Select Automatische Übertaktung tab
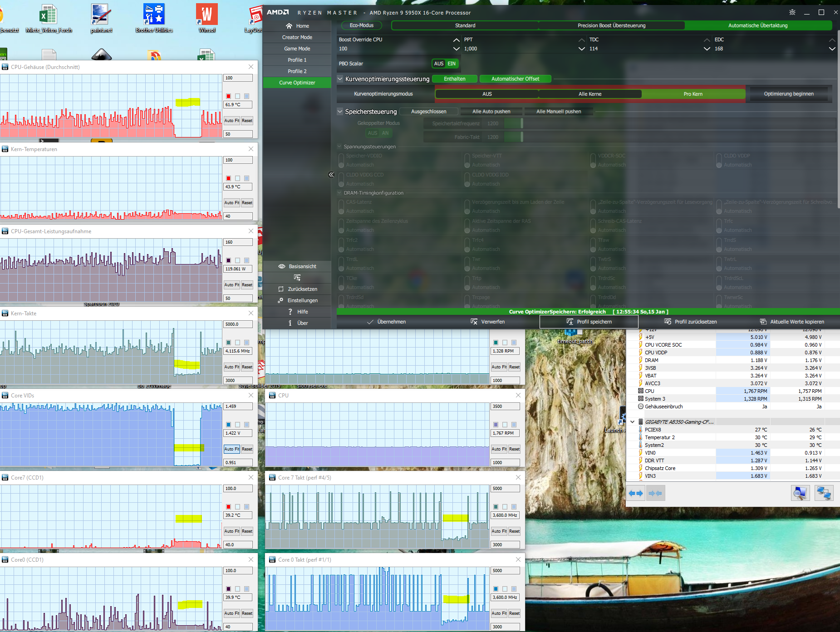This screenshot has height=632, width=840. [758, 25]
